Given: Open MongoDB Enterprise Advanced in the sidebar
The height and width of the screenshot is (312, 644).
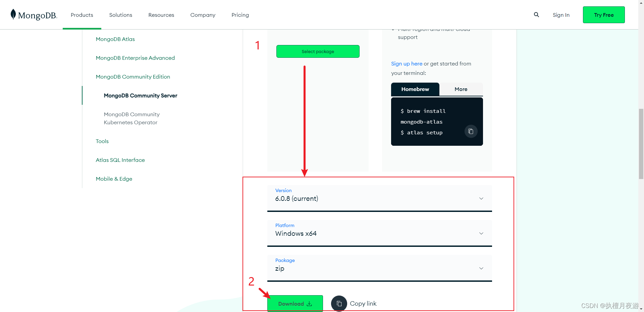Looking at the screenshot, I should pyautogui.click(x=135, y=58).
